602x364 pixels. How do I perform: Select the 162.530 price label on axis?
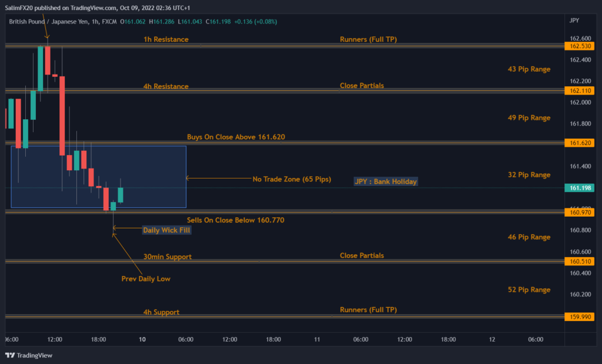pyautogui.click(x=579, y=46)
